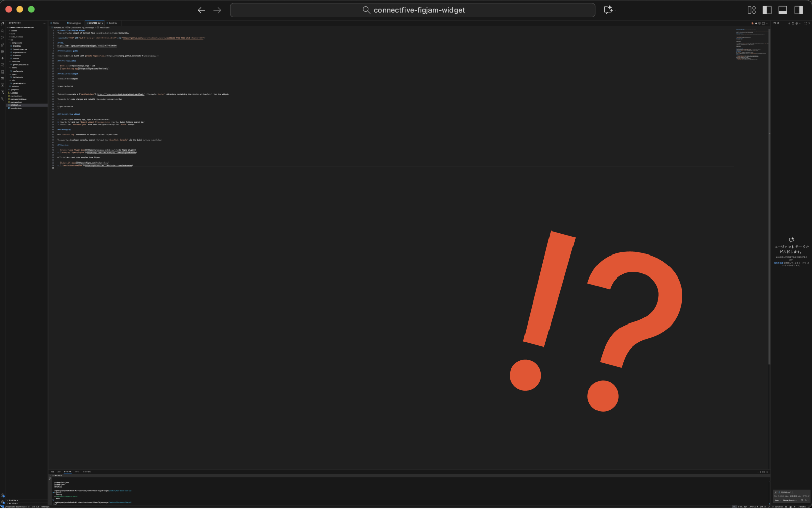Open .gitignore in the Explorer
The image size is (812, 509).
click(14, 90)
